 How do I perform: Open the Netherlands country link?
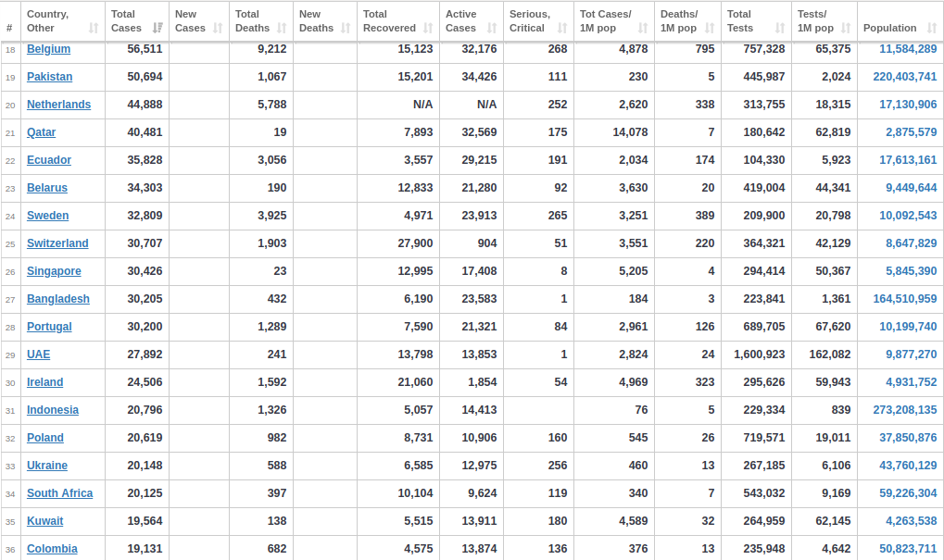pos(59,104)
